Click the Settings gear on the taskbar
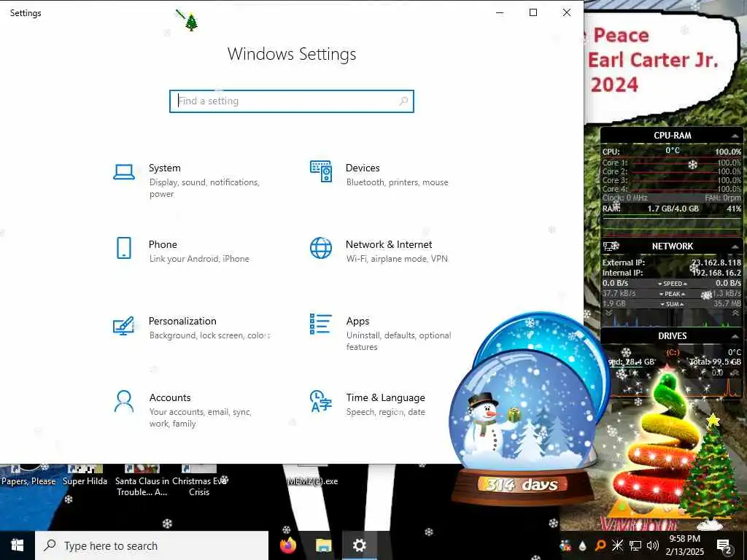The width and height of the screenshot is (747, 560). [x=359, y=545]
